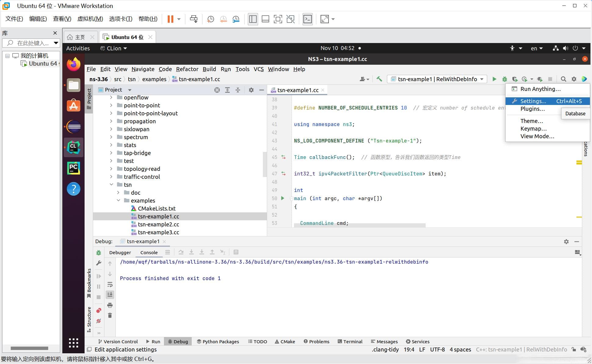The height and width of the screenshot is (364, 592).
Task: Expand the openflow folder
Action: pos(111,97)
